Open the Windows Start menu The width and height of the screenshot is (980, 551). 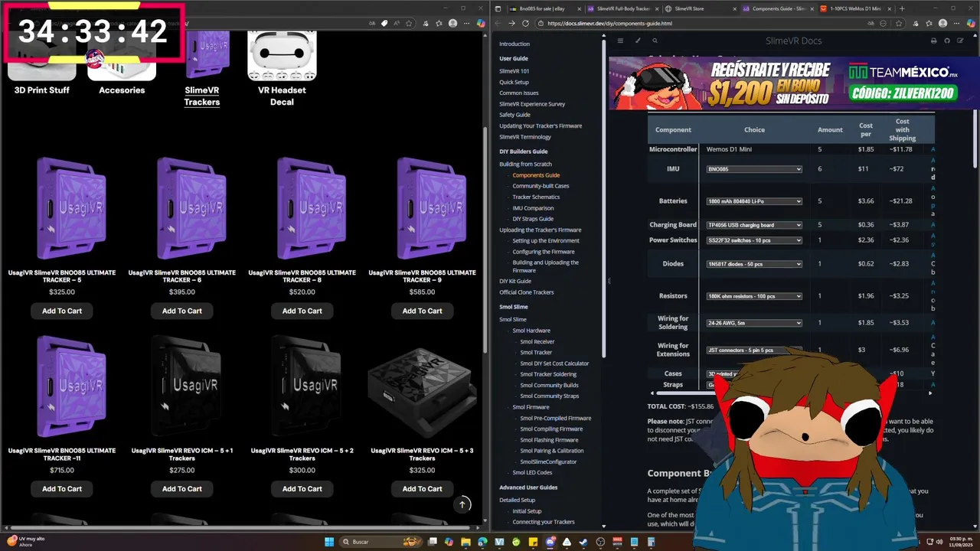329,542
